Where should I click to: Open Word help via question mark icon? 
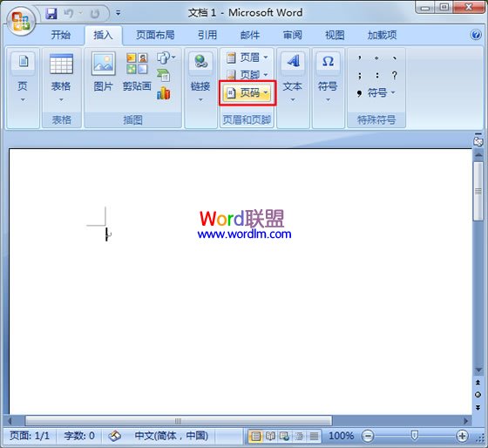[x=476, y=35]
